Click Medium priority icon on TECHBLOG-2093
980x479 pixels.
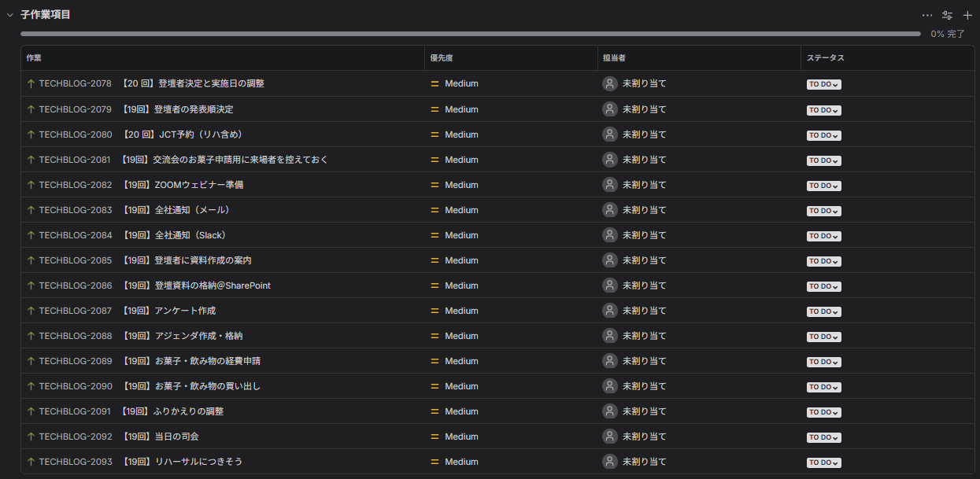435,462
